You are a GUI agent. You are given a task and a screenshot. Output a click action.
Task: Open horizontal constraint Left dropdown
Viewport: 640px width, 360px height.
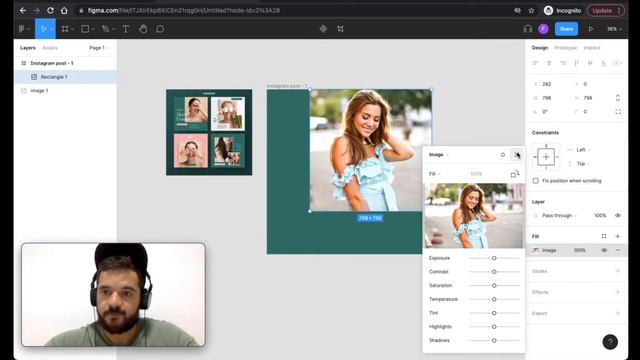tap(583, 150)
